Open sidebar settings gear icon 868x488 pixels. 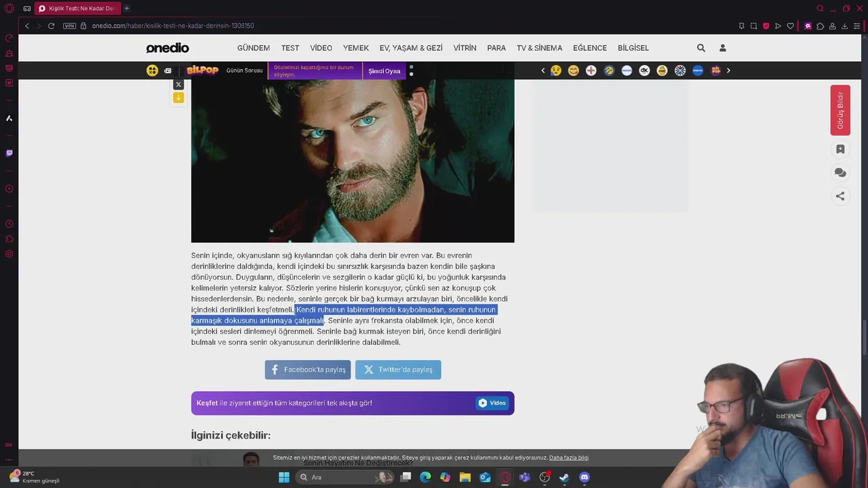tap(9, 254)
